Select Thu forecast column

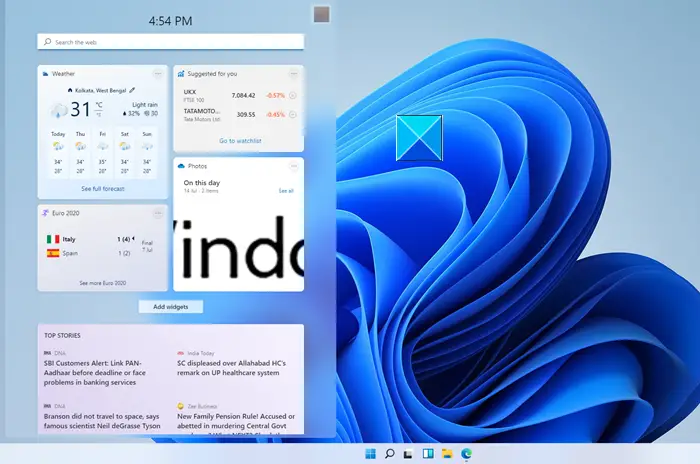pos(80,153)
